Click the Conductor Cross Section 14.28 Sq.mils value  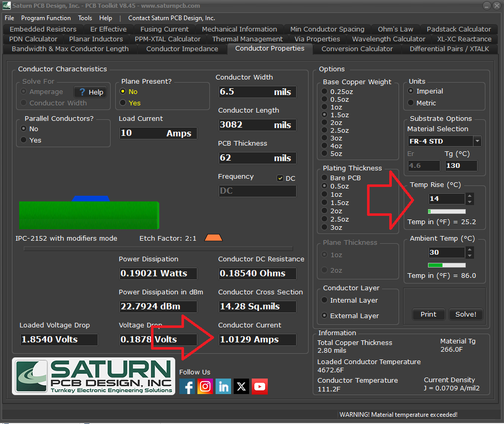pos(257,306)
